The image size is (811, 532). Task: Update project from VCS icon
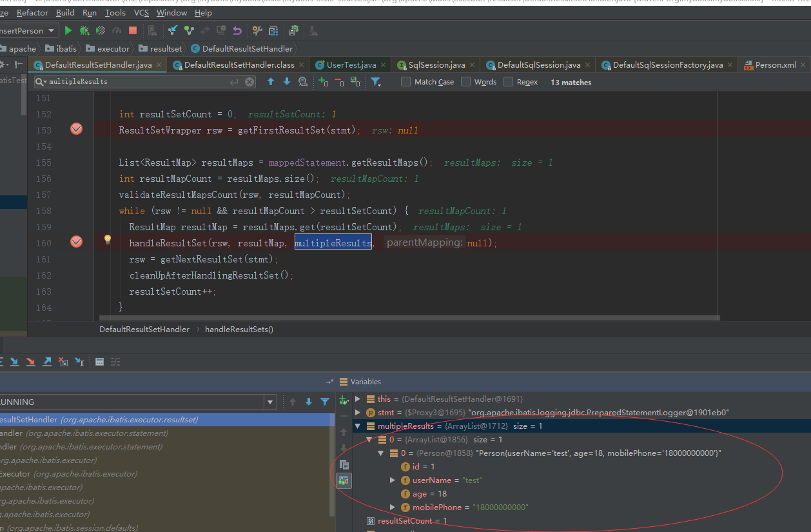pyautogui.click(x=173, y=30)
